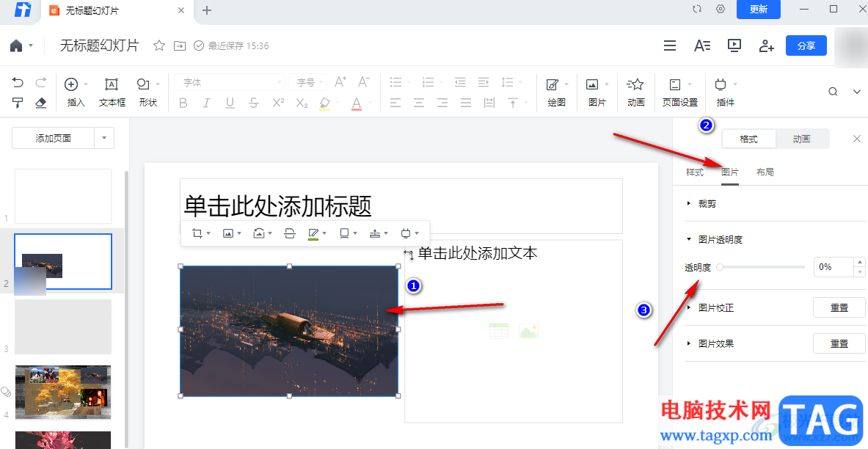Open the Plugins (插件) button
This screenshot has width=868, height=449.
725,92
